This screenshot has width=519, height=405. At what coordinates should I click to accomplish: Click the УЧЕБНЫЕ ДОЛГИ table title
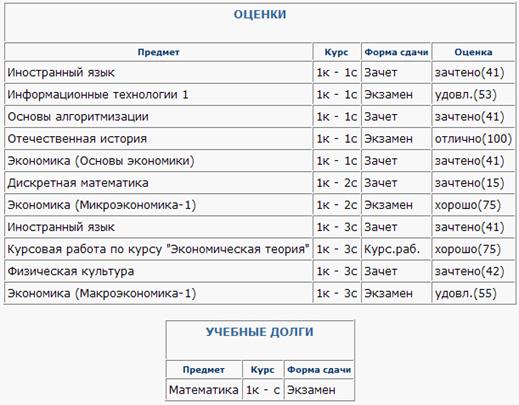point(260,332)
